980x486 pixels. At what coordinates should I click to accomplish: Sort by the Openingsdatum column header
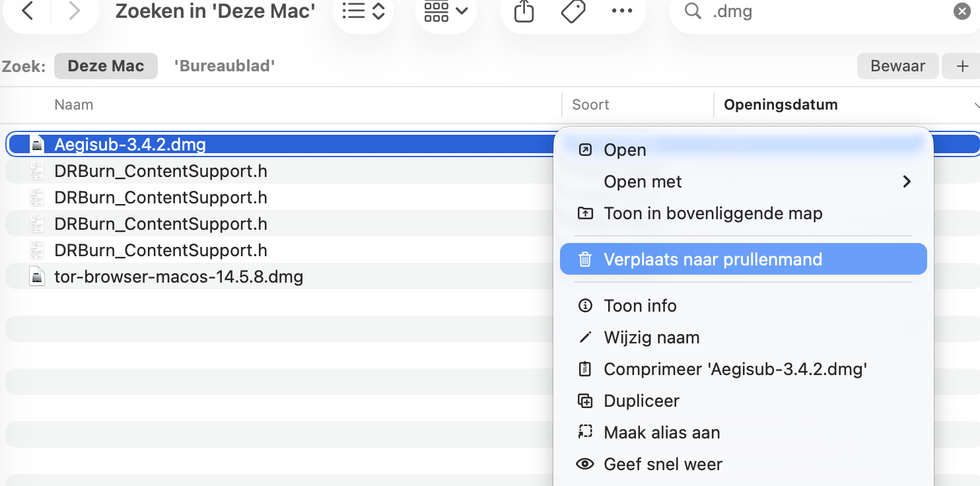(781, 104)
